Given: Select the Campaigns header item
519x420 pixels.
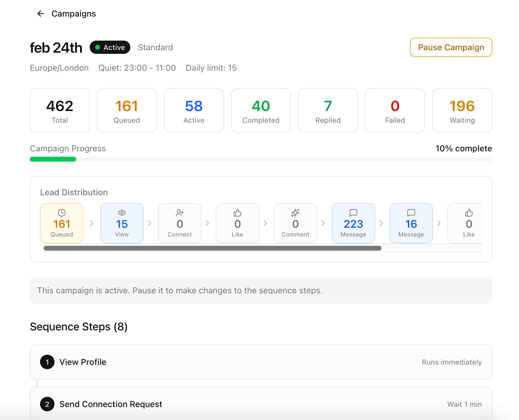Looking at the screenshot, I should click(x=74, y=14).
